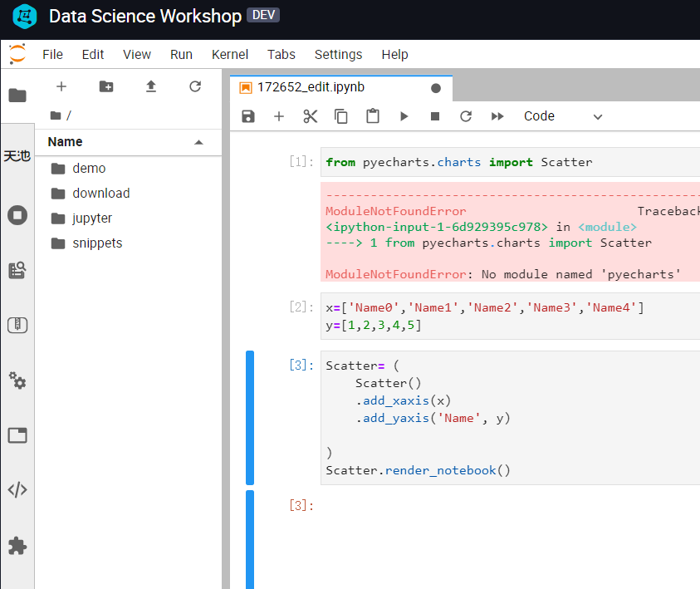
Task: Copy the selected cell
Action: (x=341, y=116)
